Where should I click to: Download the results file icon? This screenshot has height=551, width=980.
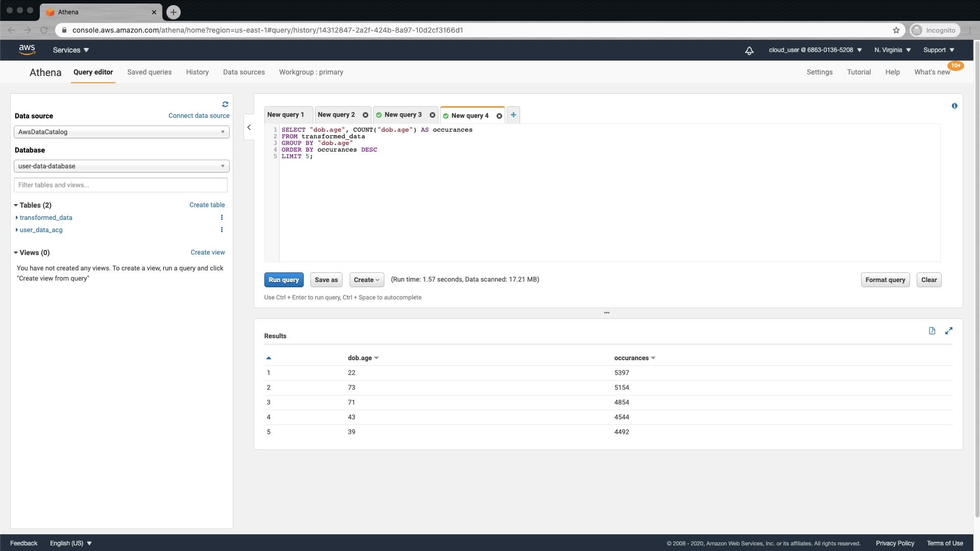click(932, 331)
